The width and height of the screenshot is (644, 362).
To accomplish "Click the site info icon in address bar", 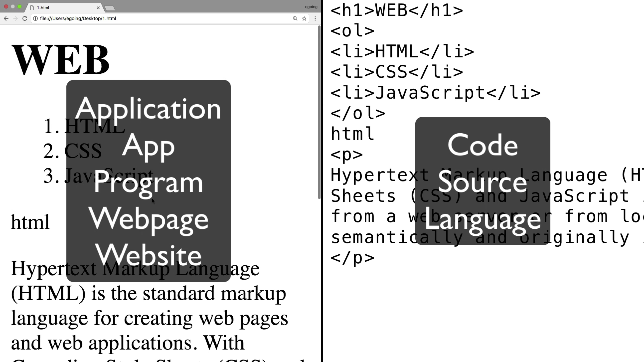I will pos(35,18).
